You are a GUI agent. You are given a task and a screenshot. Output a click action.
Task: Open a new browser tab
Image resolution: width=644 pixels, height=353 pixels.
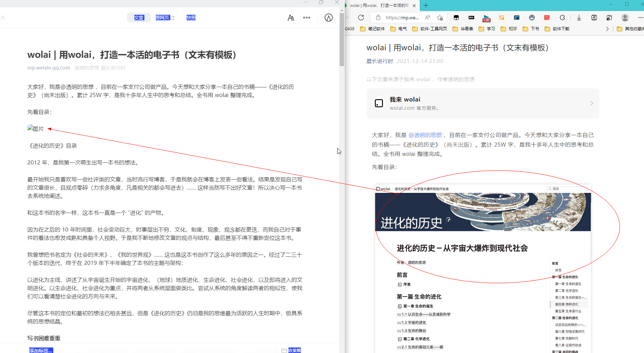pyautogui.click(x=426, y=6)
